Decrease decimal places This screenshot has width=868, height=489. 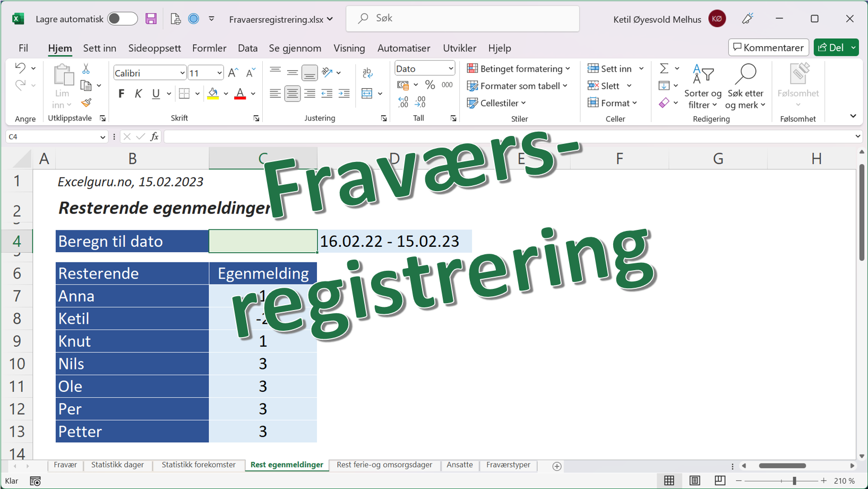coord(420,102)
